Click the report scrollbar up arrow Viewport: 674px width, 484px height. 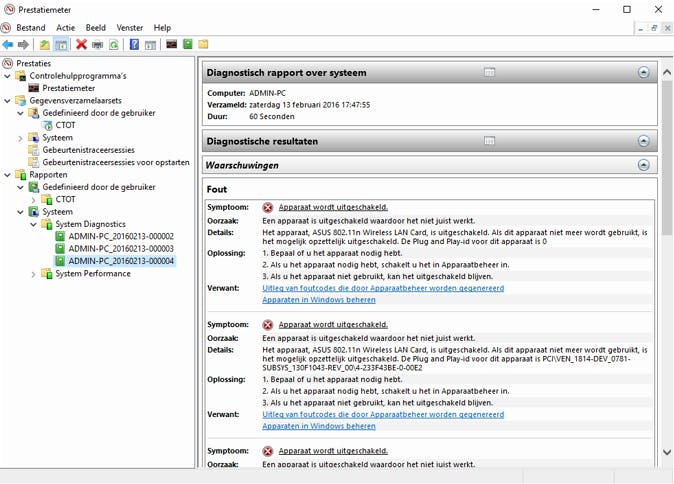pyautogui.click(x=667, y=72)
